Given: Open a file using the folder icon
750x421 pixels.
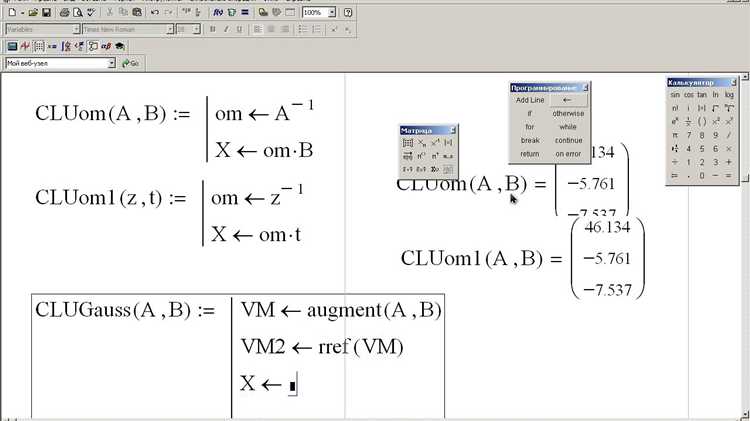Looking at the screenshot, I should coord(33,12).
